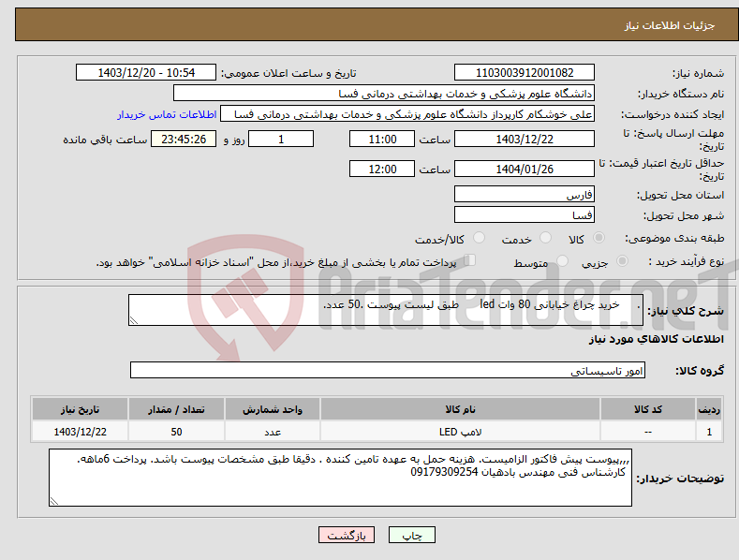Click the table date cell 1403/12/22

click(x=80, y=432)
